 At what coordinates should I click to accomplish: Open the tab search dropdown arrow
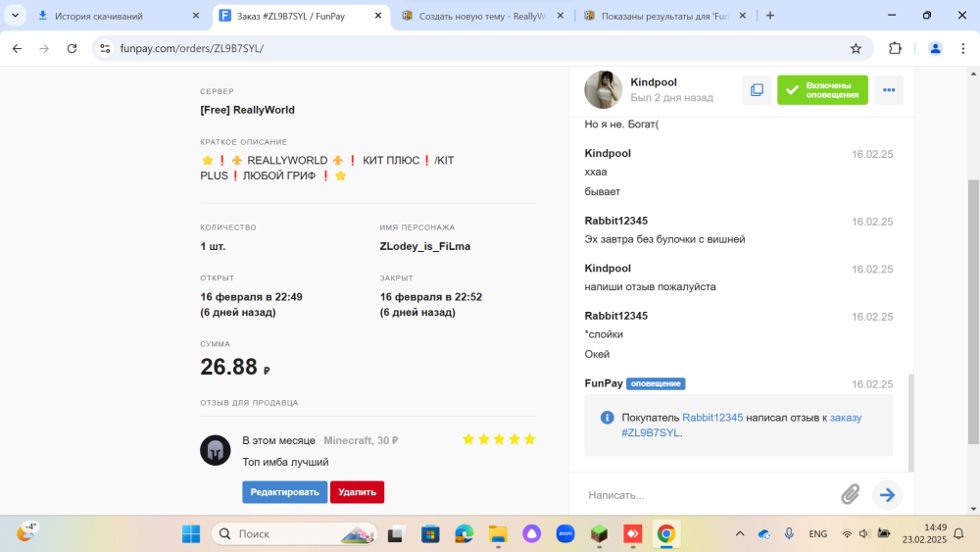pyautogui.click(x=15, y=16)
